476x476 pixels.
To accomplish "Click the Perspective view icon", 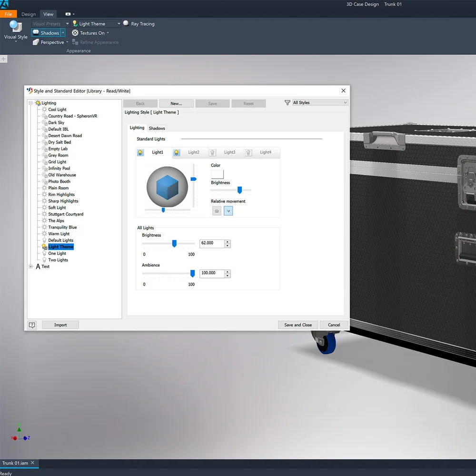I will tap(36, 42).
